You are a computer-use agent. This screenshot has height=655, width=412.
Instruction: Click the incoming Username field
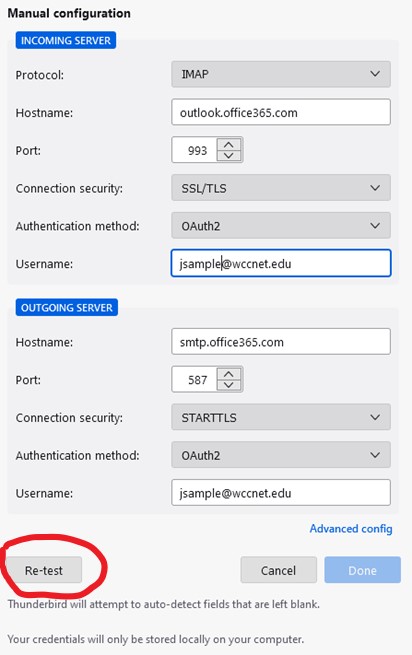[281, 263]
